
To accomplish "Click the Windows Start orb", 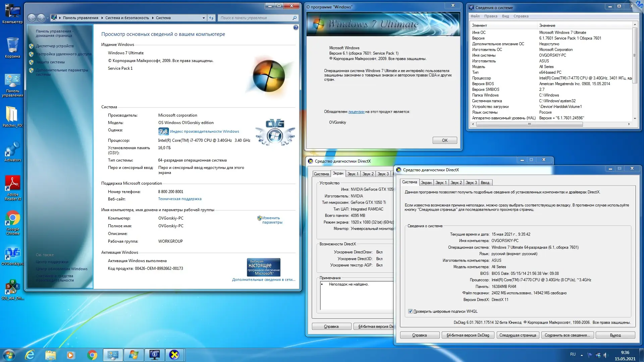I will click(9, 355).
